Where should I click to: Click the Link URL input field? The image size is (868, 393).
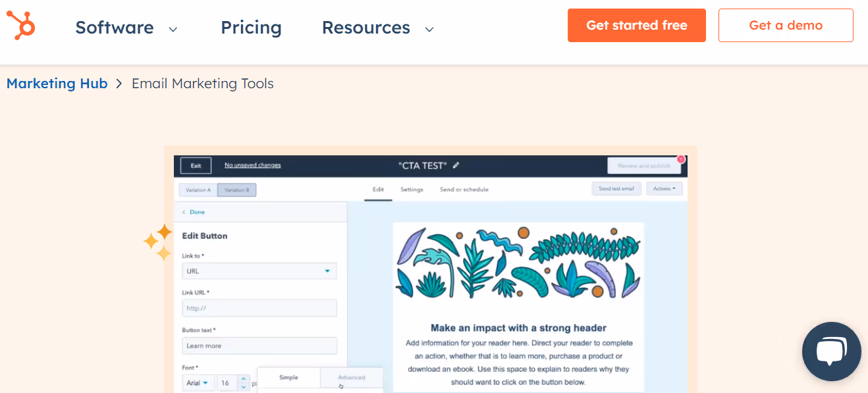click(x=259, y=308)
